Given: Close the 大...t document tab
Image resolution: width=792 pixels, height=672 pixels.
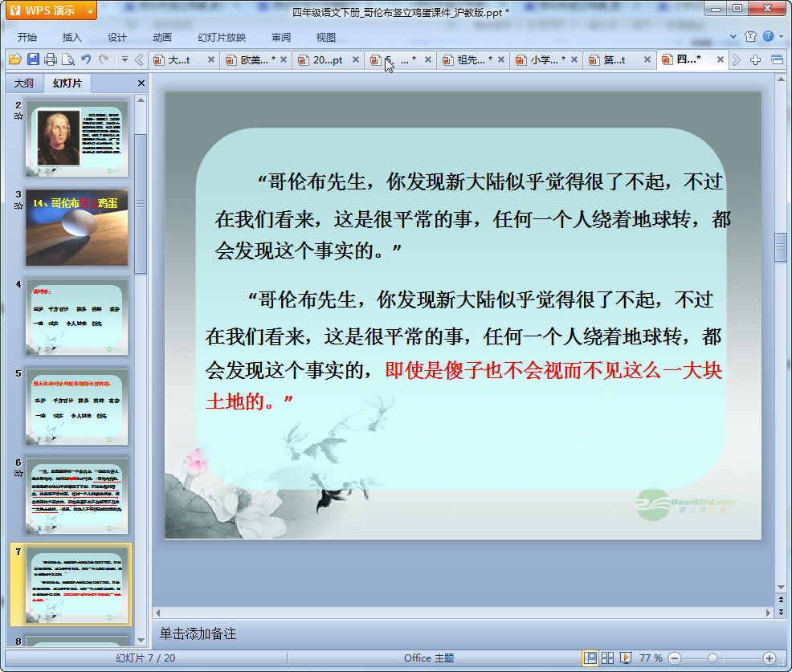Looking at the screenshot, I should click(x=211, y=59).
